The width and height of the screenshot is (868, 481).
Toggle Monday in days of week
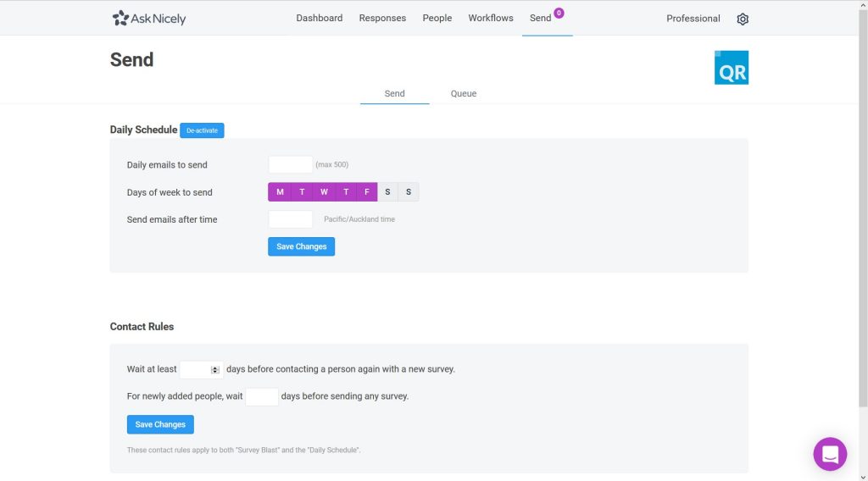(280, 192)
